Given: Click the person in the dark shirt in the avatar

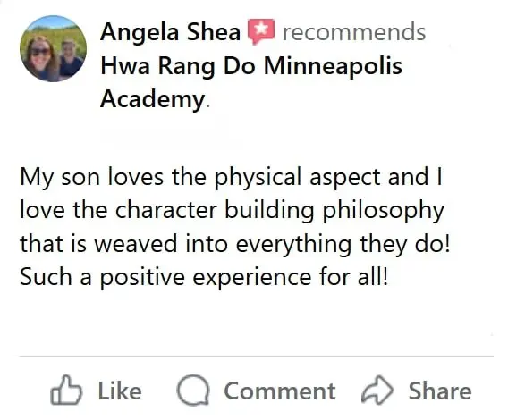Looking at the screenshot, I should [70, 58].
